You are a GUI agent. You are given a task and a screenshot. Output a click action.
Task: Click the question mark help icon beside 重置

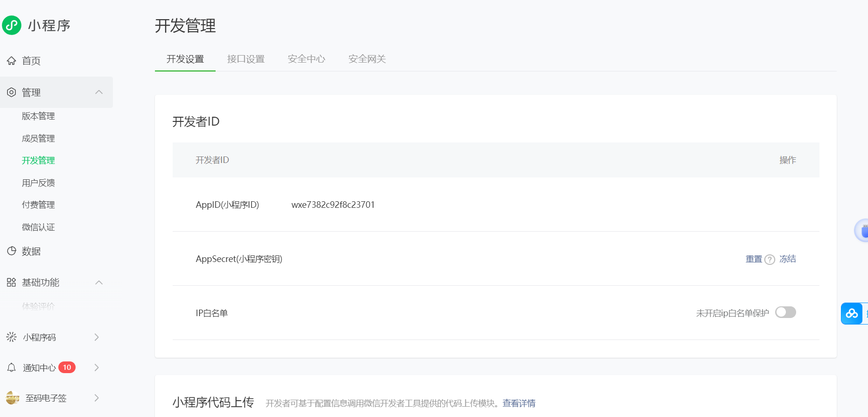(770, 260)
